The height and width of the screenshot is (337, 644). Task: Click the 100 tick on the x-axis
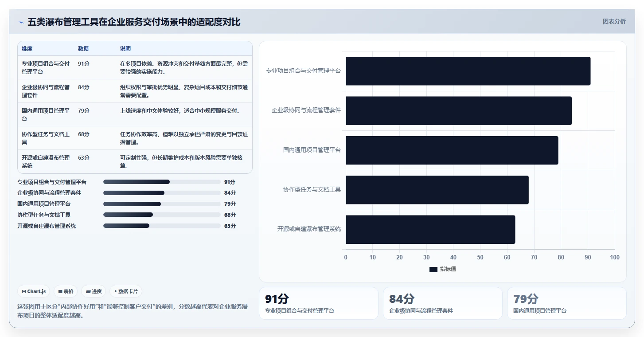[x=615, y=257]
